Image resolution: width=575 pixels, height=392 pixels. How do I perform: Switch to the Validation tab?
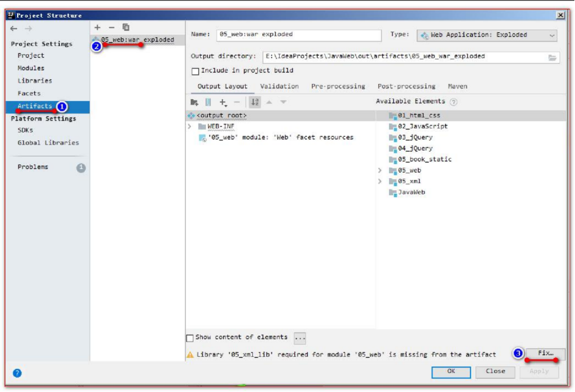click(280, 86)
